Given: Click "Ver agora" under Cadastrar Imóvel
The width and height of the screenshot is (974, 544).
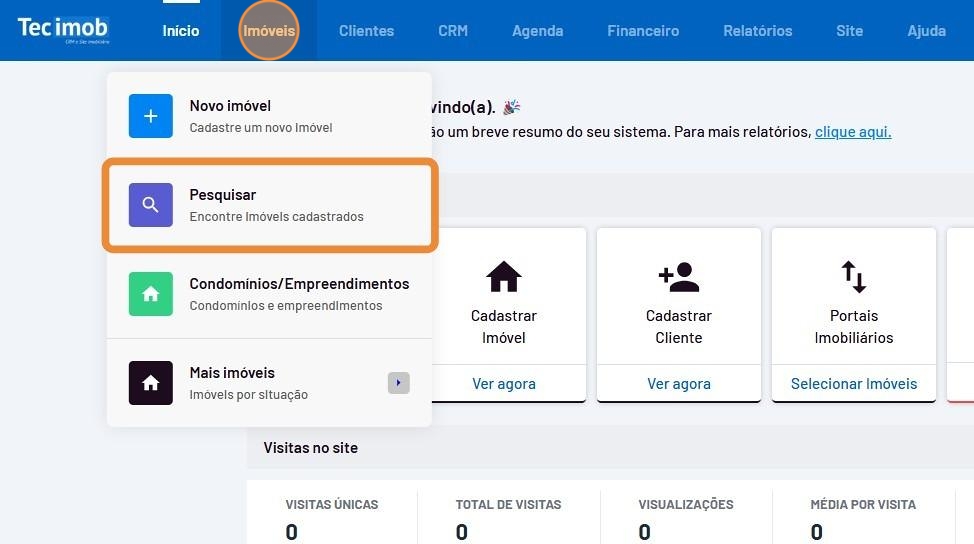Looking at the screenshot, I should (504, 383).
